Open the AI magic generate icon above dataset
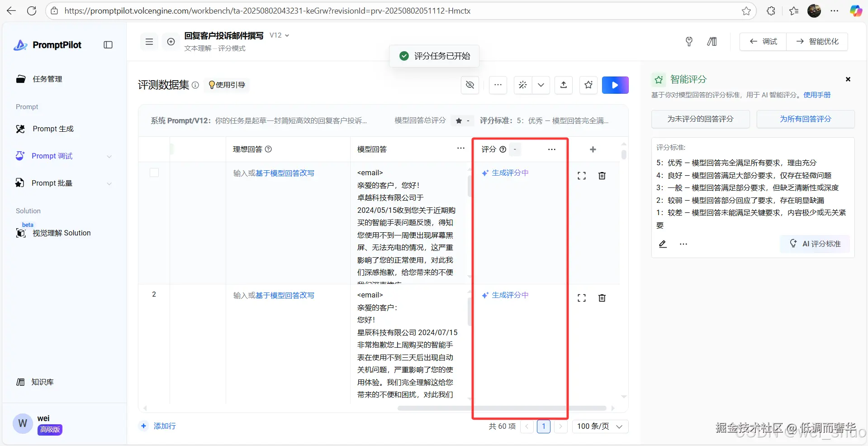Image resolution: width=868 pixels, height=446 pixels. pos(523,85)
